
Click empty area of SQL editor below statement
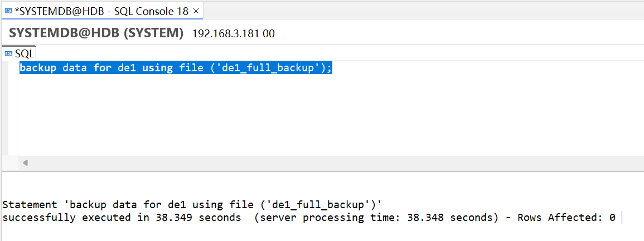[328, 115]
